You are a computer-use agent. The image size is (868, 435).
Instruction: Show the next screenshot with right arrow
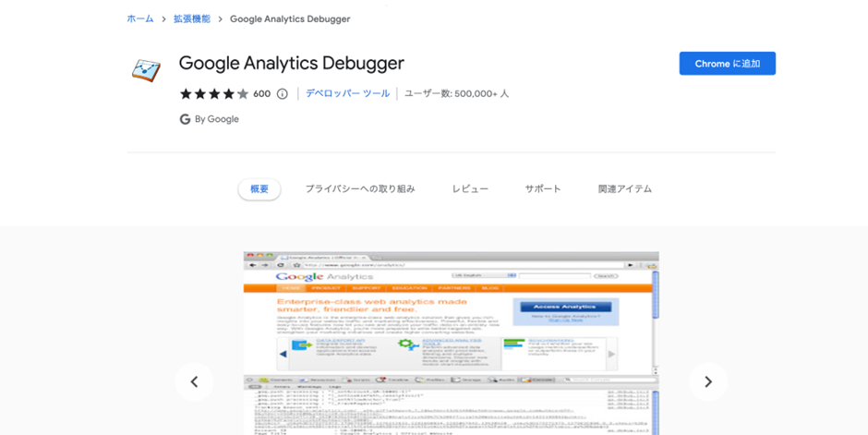coord(708,381)
